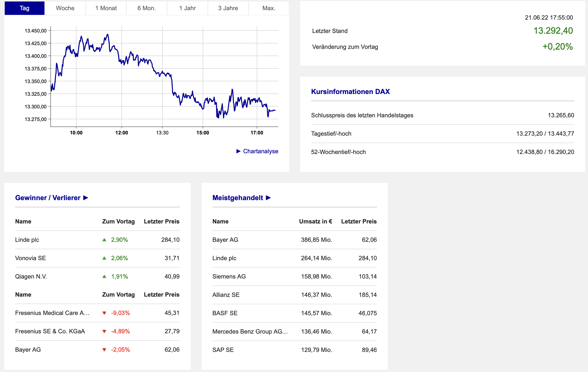Click the timestamp 21.06.22 17:55:00
Screen dimensions: 588x372
pos(549,18)
